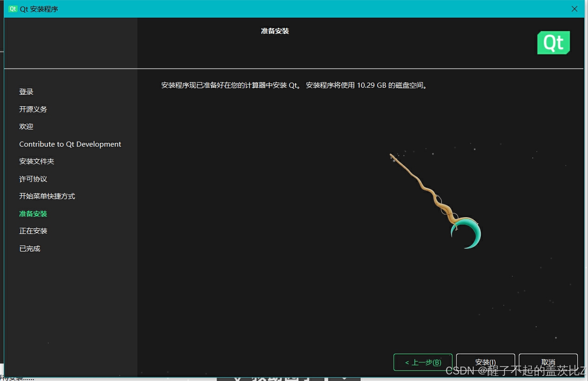This screenshot has width=588, height=381.
Task: Select the 开源义务 step in sidebar
Action: [33, 110]
